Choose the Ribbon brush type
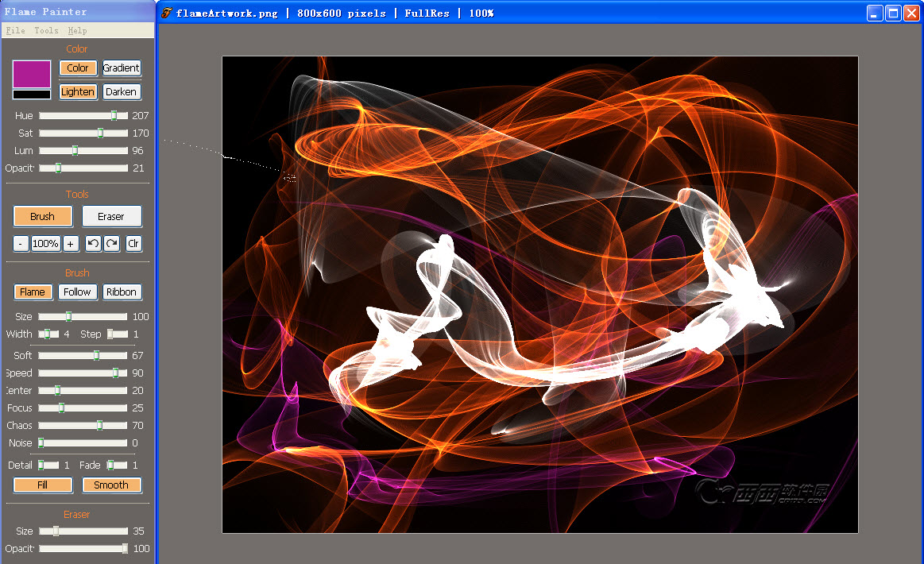The image size is (924, 564). (122, 292)
